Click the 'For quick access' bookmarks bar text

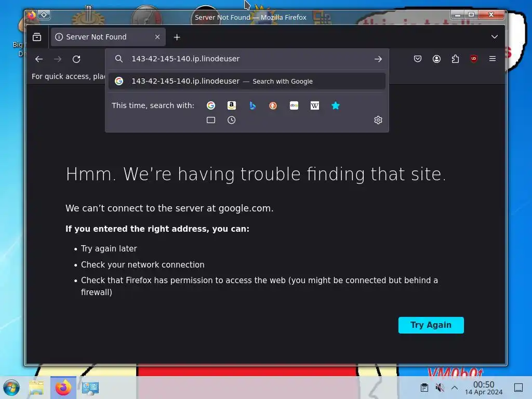click(x=68, y=76)
